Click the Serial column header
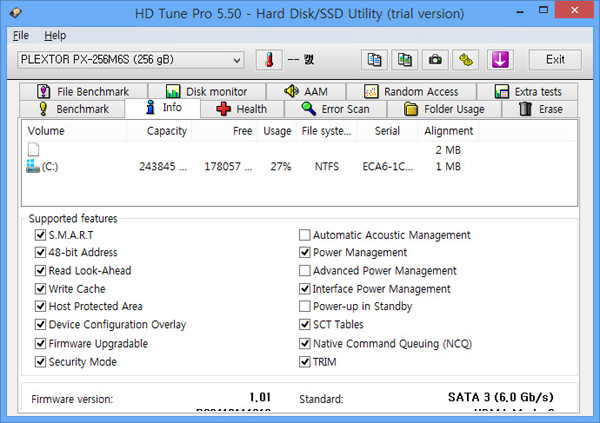Screen dimensions: 600x423 [x=387, y=131]
